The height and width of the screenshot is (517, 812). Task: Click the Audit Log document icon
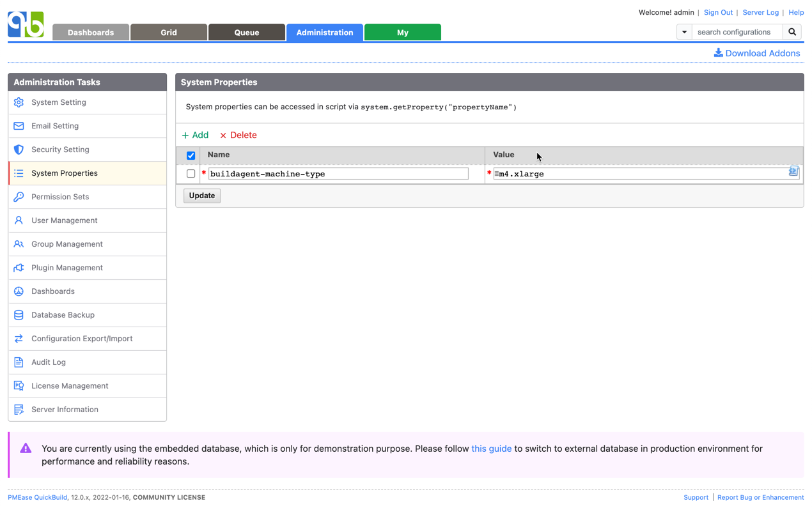point(19,362)
